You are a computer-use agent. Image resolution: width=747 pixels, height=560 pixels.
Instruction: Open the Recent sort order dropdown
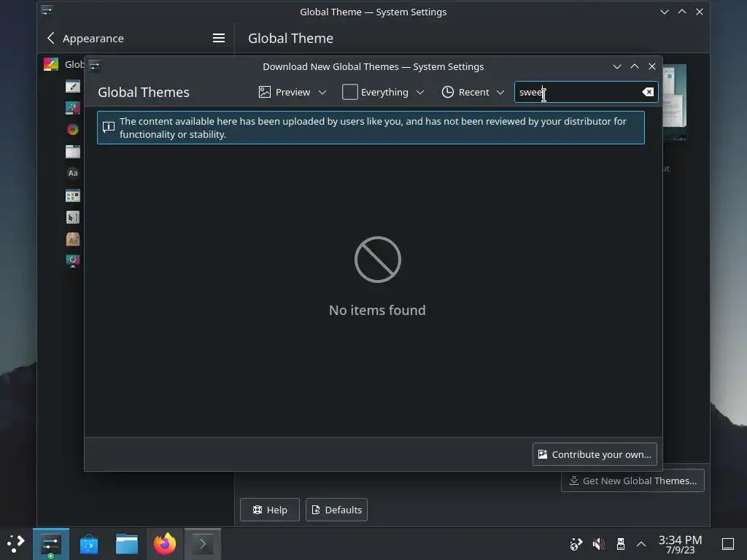point(473,92)
